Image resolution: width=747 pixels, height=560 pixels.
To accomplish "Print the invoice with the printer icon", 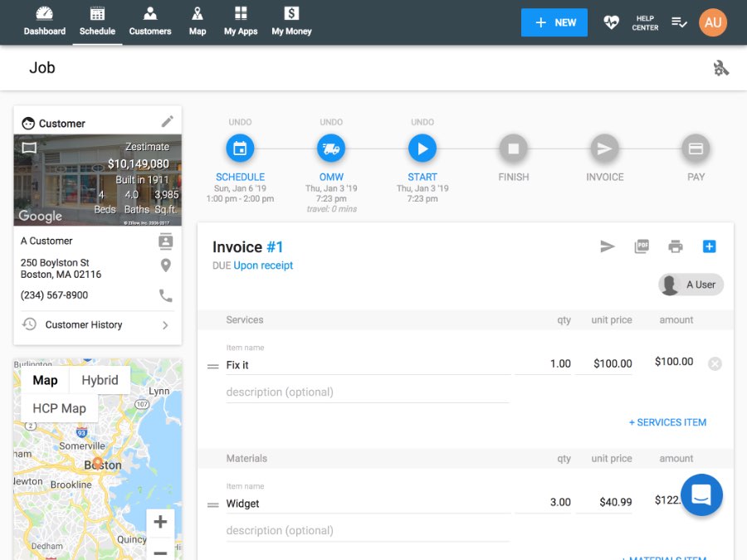I will [675, 246].
